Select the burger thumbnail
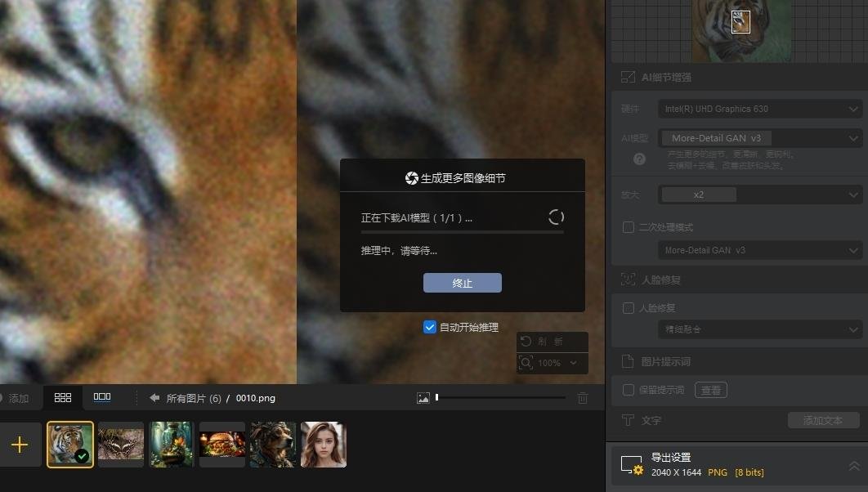Viewport: 868px width, 492px height. click(222, 445)
